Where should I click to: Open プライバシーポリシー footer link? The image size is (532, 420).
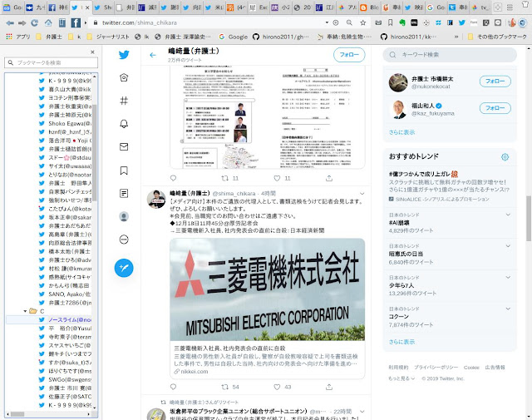436,368
